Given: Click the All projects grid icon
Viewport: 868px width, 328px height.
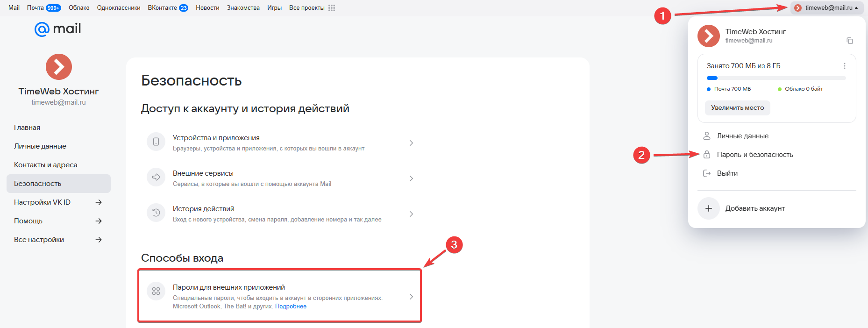Looking at the screenshot, I should tap(332, 8).
